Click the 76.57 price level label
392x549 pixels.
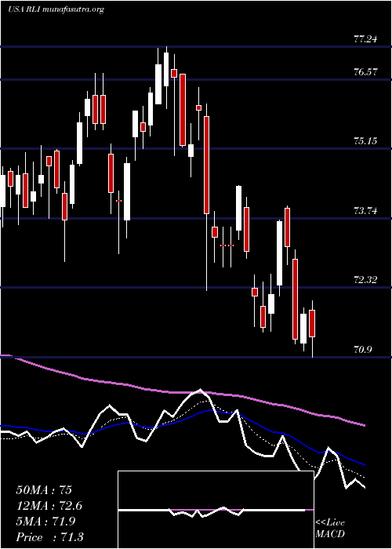366,72
